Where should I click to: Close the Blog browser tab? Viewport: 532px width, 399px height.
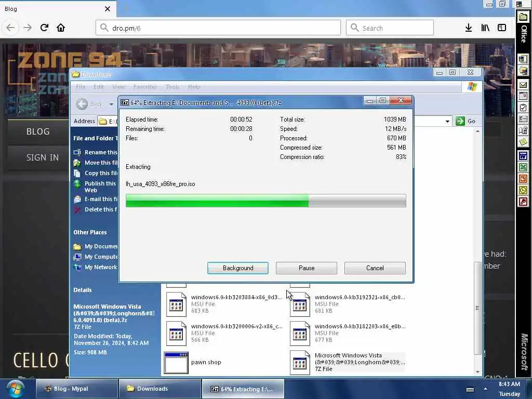pyautogui.click(x=108, y=9)
